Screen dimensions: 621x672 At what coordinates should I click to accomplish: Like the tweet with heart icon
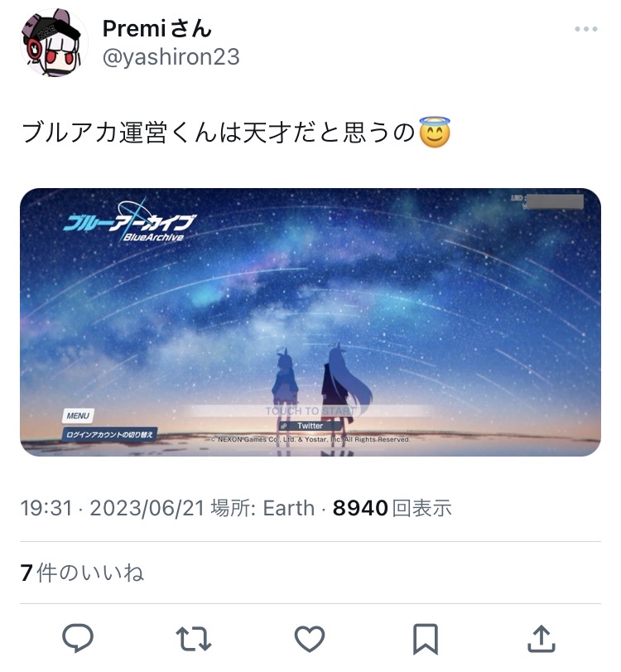point(310,639)
